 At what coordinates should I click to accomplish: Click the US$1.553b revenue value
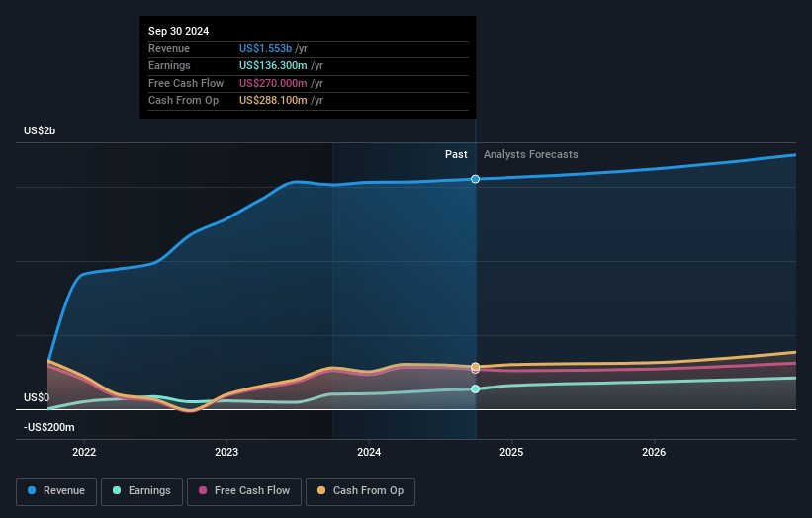point(265,48)
